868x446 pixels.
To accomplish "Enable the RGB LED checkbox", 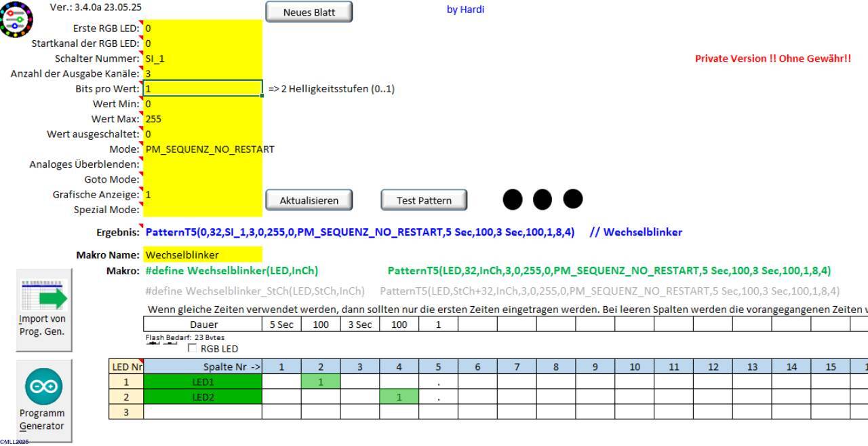I will (193, 349).
